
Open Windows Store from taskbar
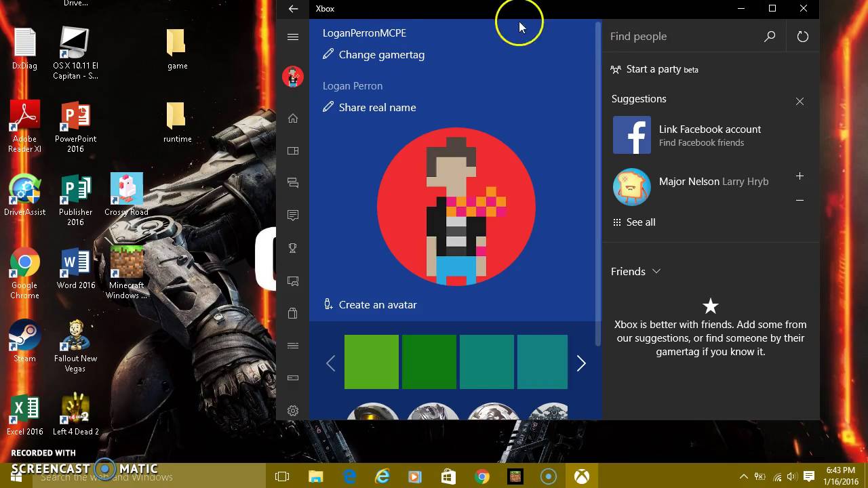pyautogui.click(x=448, y=477)
